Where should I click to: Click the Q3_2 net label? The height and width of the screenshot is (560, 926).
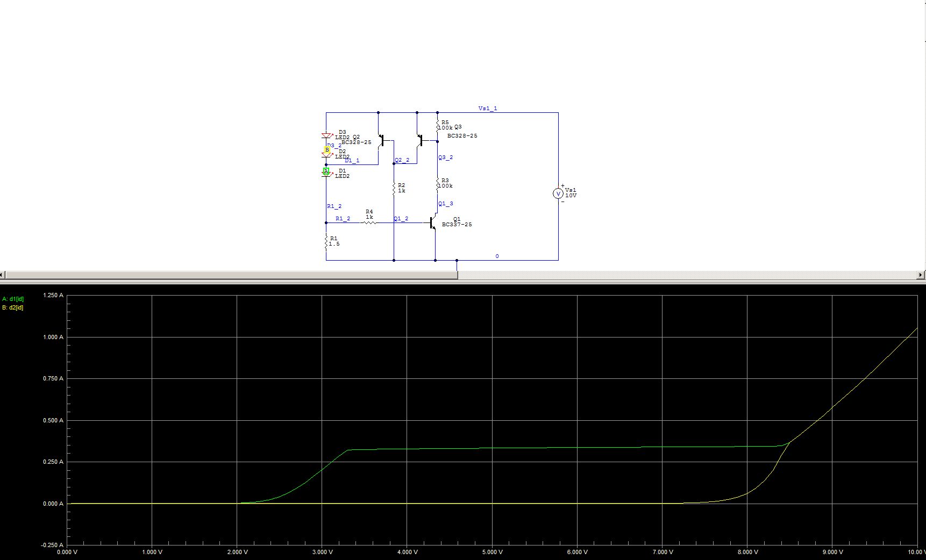[446, 157]
